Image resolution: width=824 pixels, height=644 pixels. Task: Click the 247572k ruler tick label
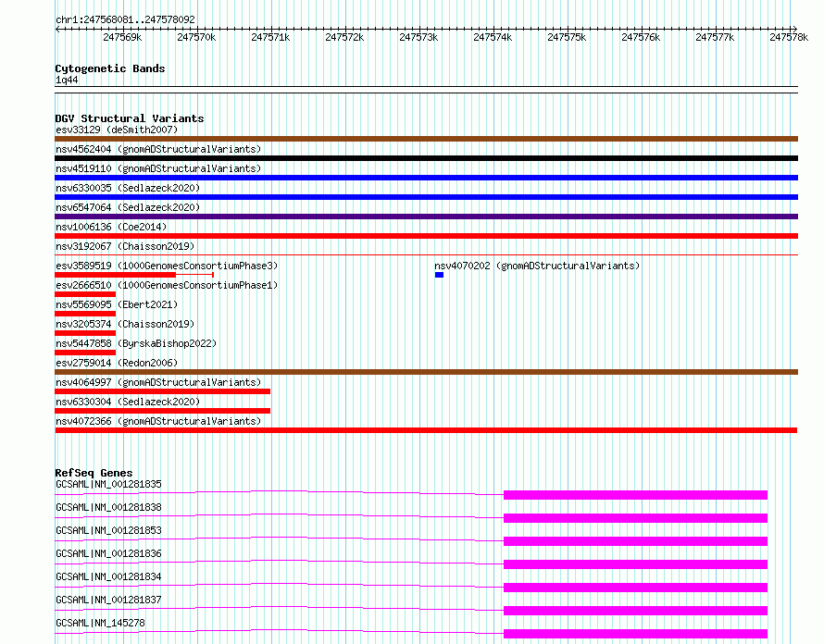tap(344, 37)
